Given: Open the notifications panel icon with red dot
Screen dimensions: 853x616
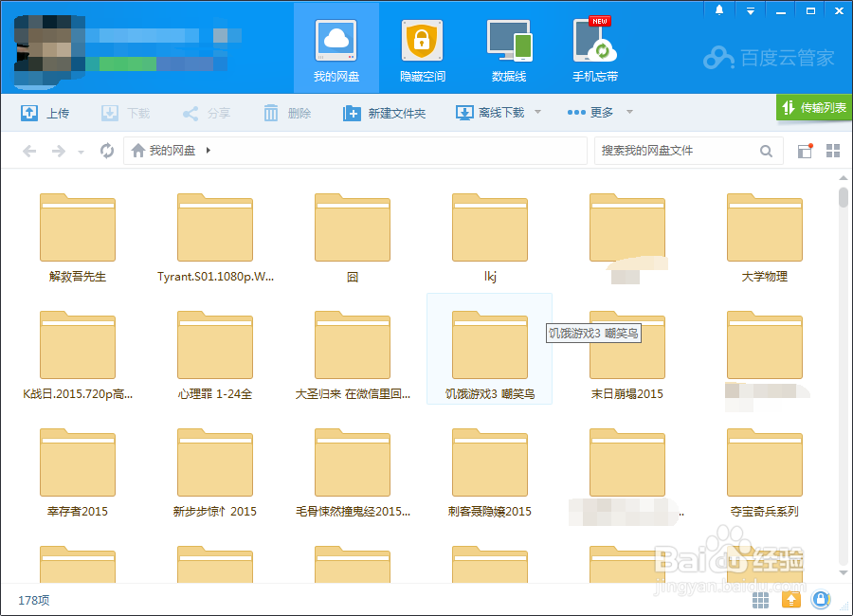Looking at the screenshot, I should pos(805,150).
